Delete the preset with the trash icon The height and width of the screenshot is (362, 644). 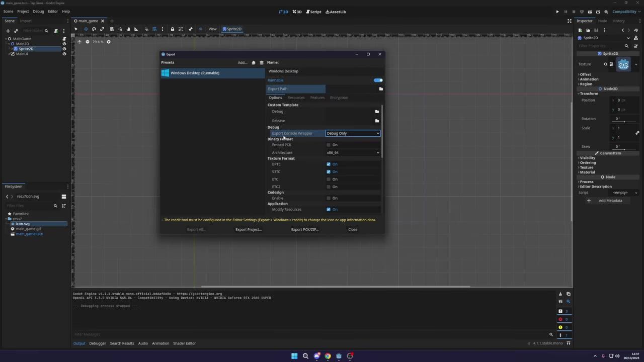[261, 63]
